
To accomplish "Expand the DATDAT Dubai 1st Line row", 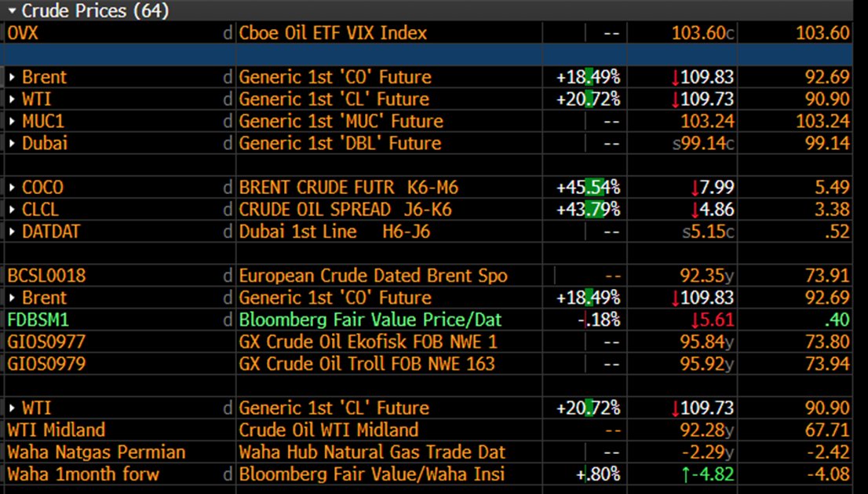I will click(13, 232).
